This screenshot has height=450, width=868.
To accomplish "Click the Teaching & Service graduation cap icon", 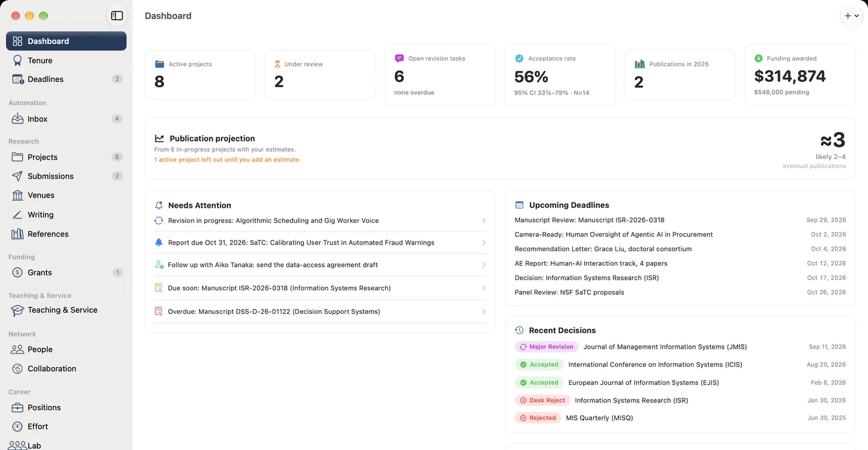I will tap(17, 310).
